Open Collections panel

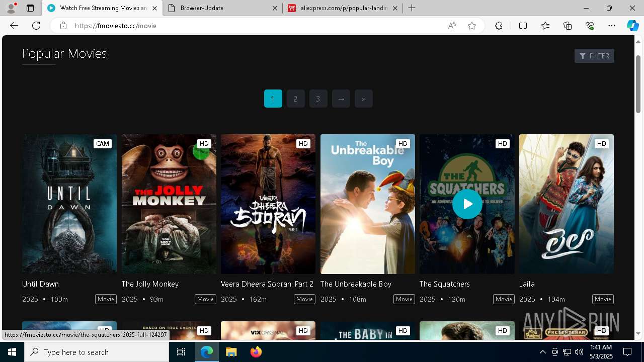(568, 26)
